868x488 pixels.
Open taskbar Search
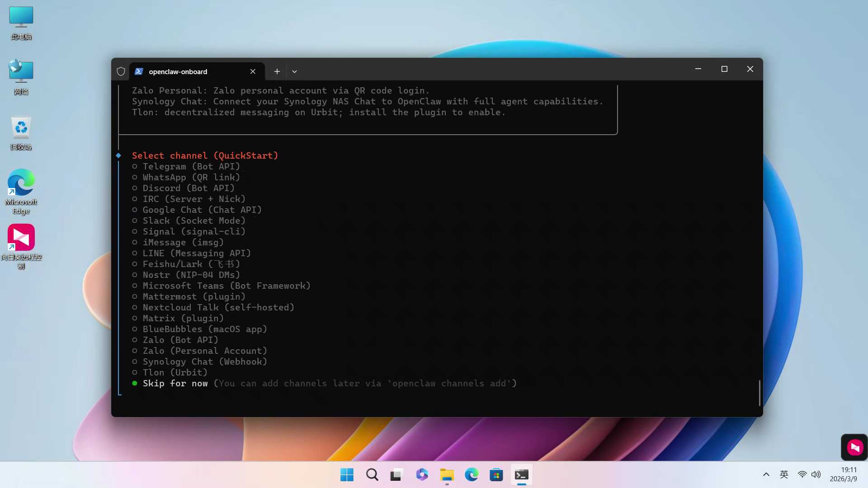pyautogui.click(x=372, y=474)
